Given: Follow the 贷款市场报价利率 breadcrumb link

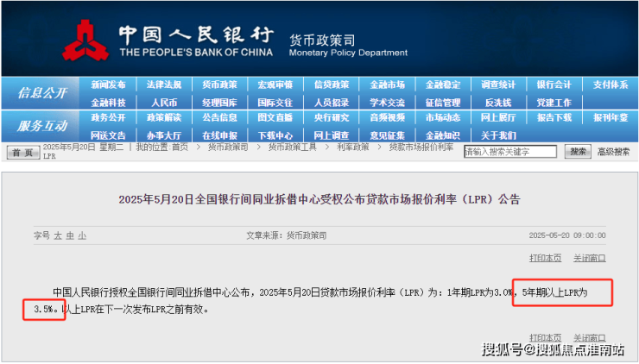Looking at the screenshot, I should click(x=421, y=147).
